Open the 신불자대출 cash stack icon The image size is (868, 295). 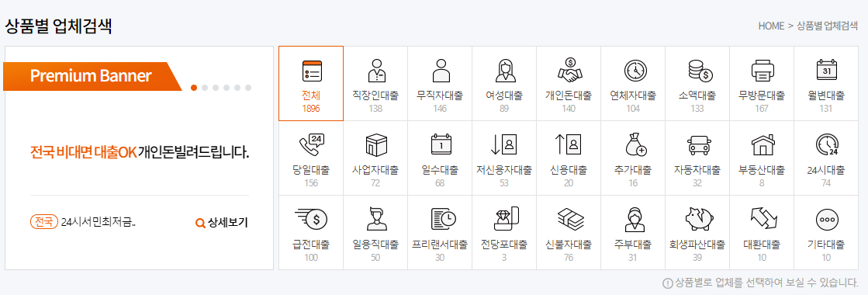pos(570,218)
